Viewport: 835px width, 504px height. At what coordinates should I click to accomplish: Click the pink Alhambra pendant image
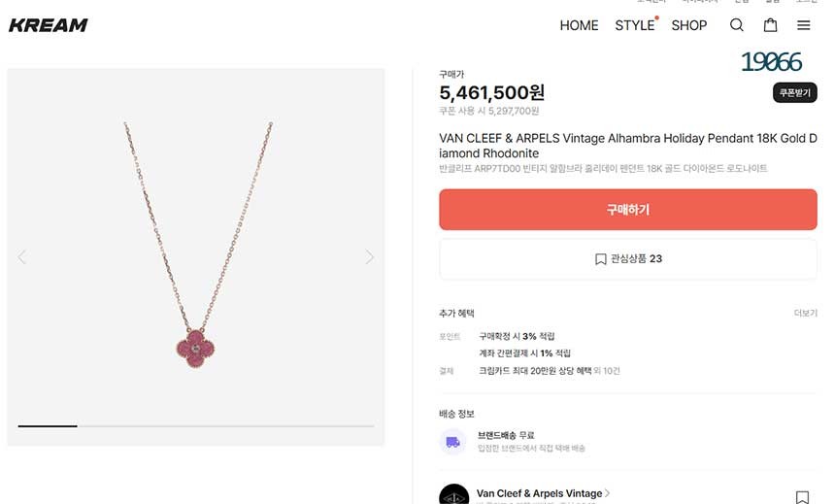[x=197, y=346]
